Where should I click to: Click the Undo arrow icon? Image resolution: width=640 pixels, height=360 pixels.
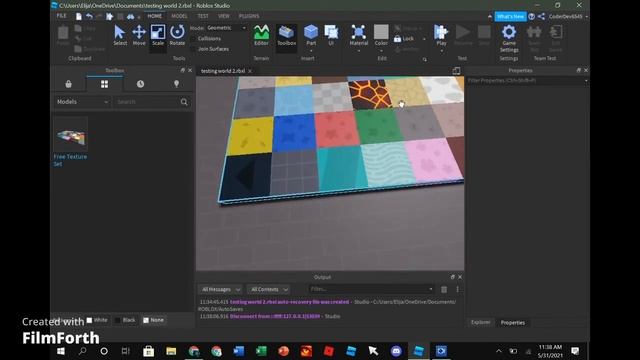point(89,16)
